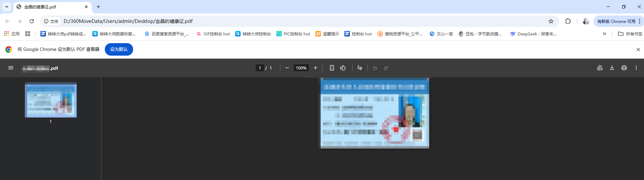Viewport: 644px width, 180px height.
Task: Open the 百度搜索资源平台 bookmark
Action: (167, 34)
